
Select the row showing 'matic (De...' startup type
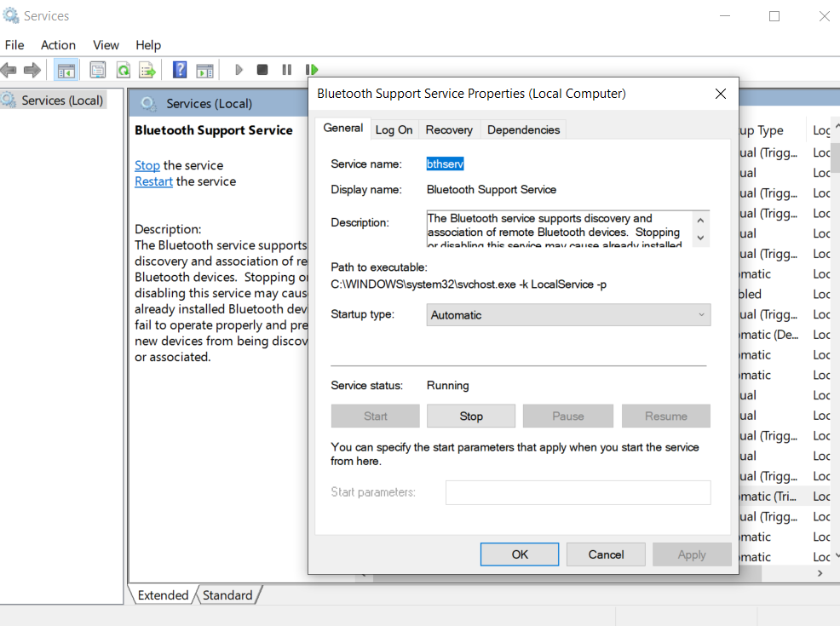tap(785, 335)
